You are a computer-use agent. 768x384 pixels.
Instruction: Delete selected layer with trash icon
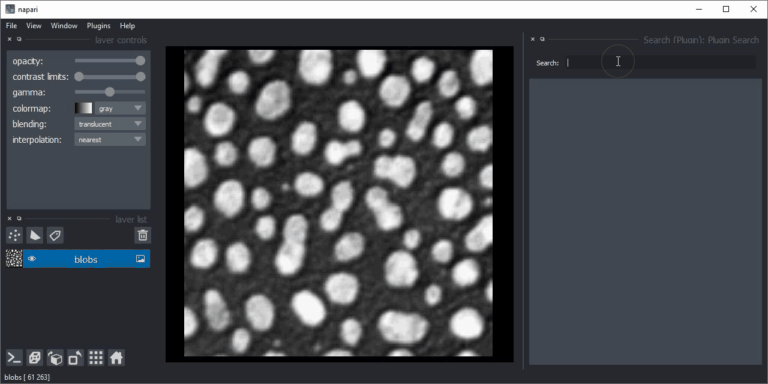tap(143, 236)
